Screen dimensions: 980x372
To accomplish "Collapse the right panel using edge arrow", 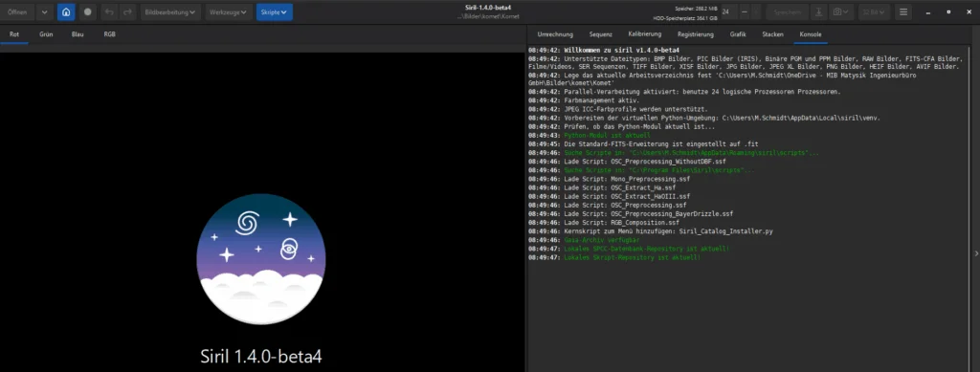I will click(x=976, y=253).
